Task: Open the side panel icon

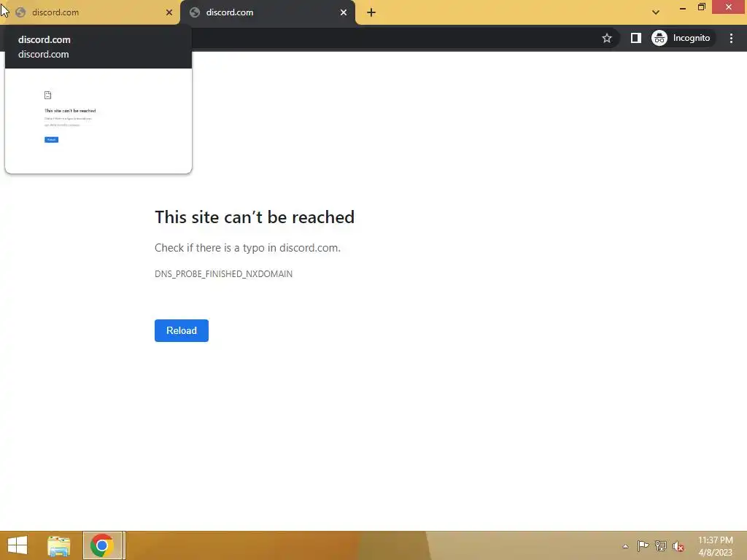Action: (x=636, y=38)
